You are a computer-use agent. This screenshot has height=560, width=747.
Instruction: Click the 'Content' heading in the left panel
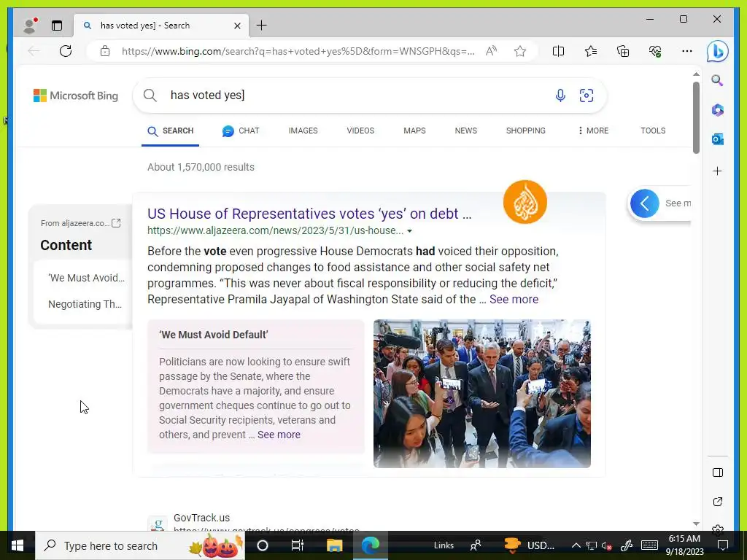coord(66,245)
